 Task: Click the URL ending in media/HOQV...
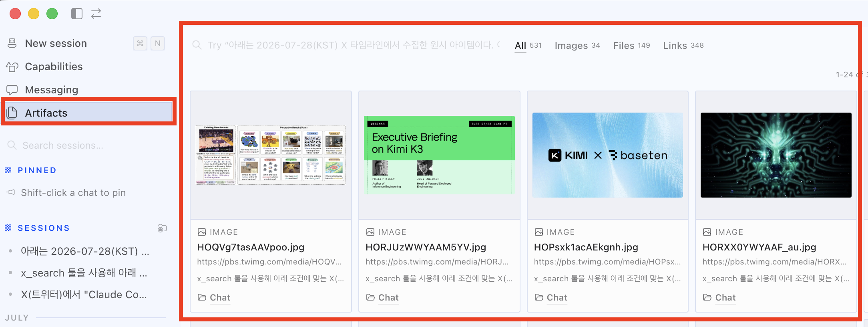pyautogui.click(x=269, y=262)
